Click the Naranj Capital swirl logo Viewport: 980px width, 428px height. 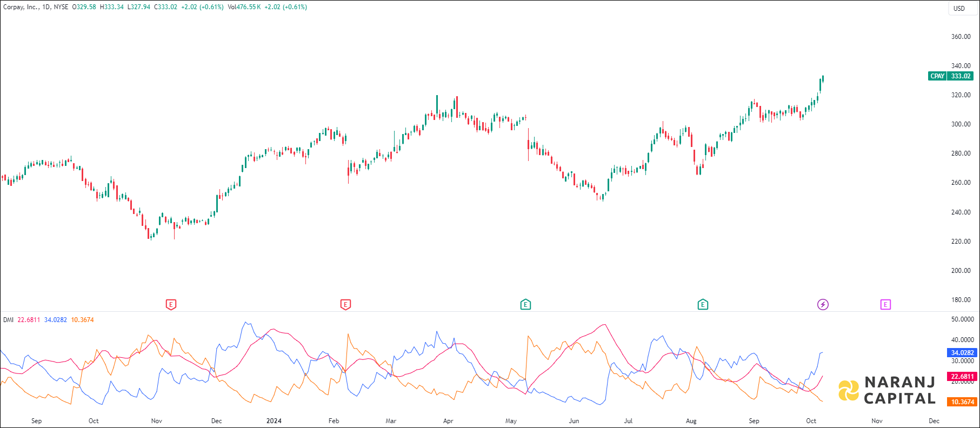coord(849,391)
